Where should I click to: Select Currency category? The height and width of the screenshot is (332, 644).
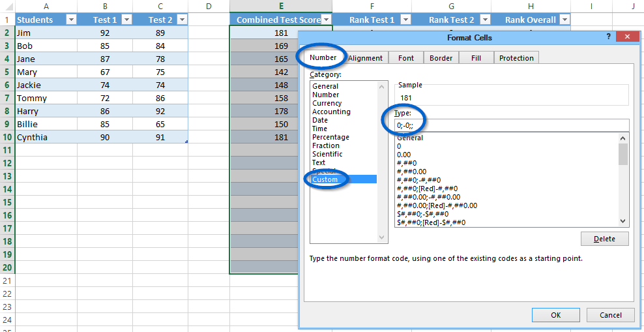327,103
